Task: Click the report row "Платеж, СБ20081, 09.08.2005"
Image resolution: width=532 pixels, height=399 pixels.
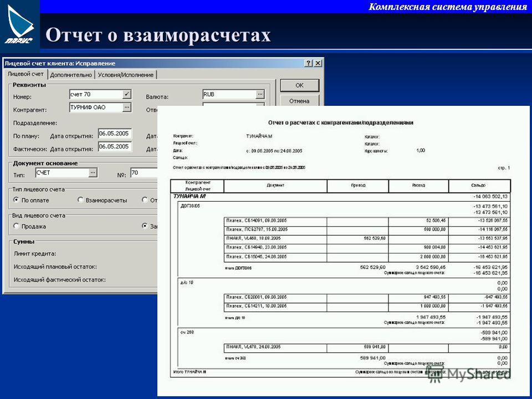Action: [367, 298]
